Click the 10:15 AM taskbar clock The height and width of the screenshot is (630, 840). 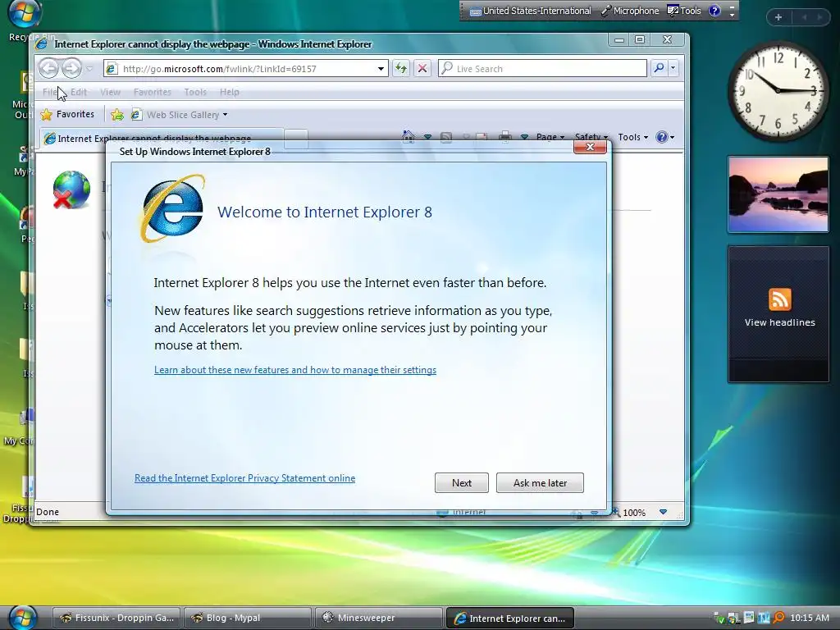click(x=809, y=619)
